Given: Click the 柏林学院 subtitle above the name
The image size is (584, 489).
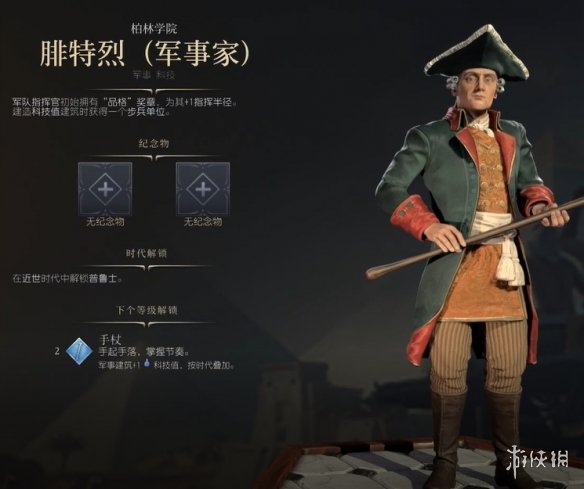Looking at the screenshot, I should click(154, 29).
